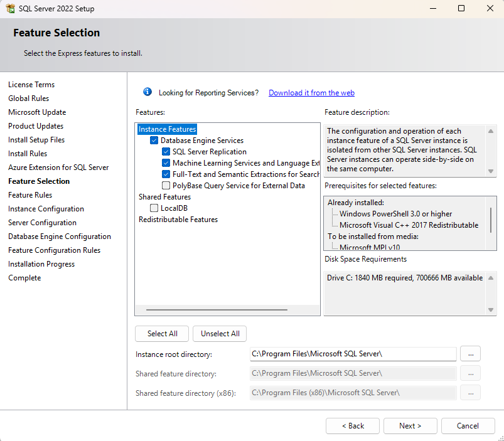Viewport: 504px width, 441px height.
Task: Click the instance root directory text field
Action: (353, 354)
